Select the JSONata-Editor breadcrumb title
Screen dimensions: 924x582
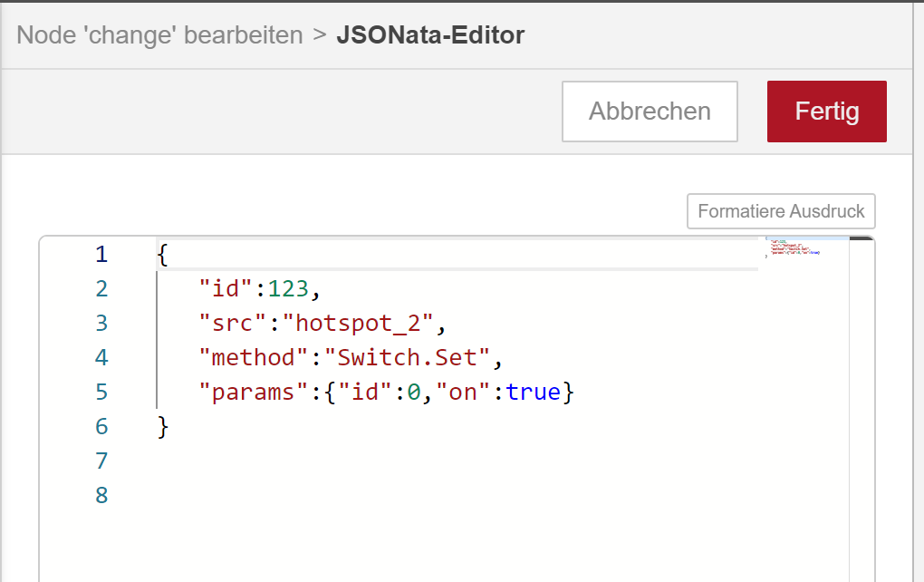click(x=430, y=34)
